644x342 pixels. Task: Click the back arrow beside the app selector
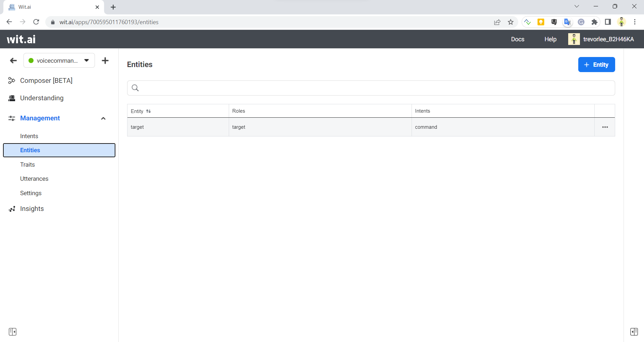point(13,61)
